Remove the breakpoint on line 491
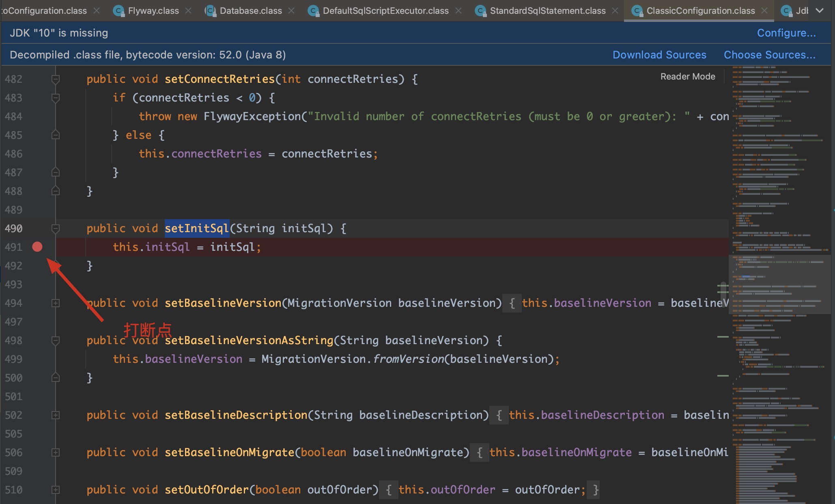Screen dimensions: 835x504 coord(37,247)
